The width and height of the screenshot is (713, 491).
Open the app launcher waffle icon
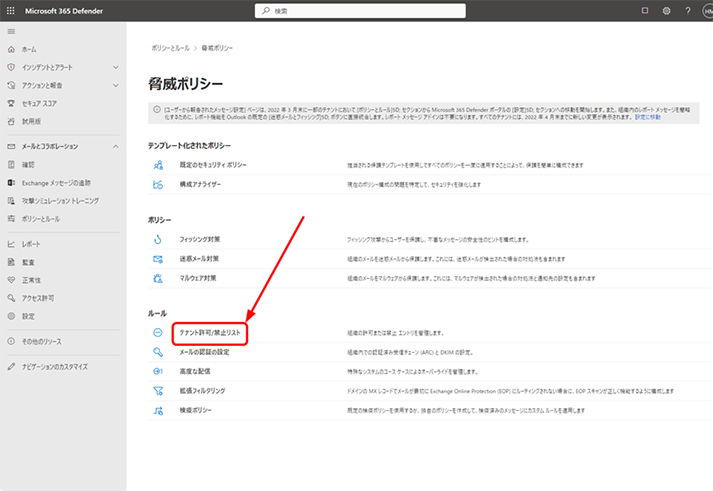(x=10, y=10)
